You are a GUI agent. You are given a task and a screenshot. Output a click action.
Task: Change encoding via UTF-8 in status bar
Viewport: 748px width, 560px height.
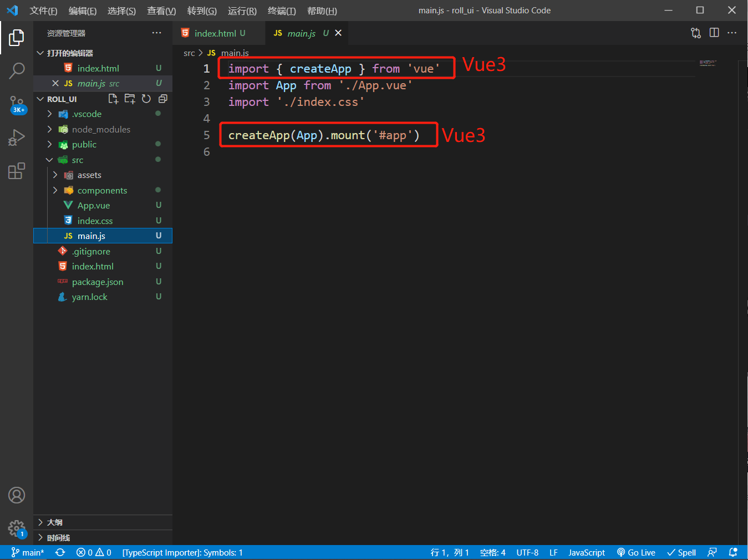tap(527, 552)
